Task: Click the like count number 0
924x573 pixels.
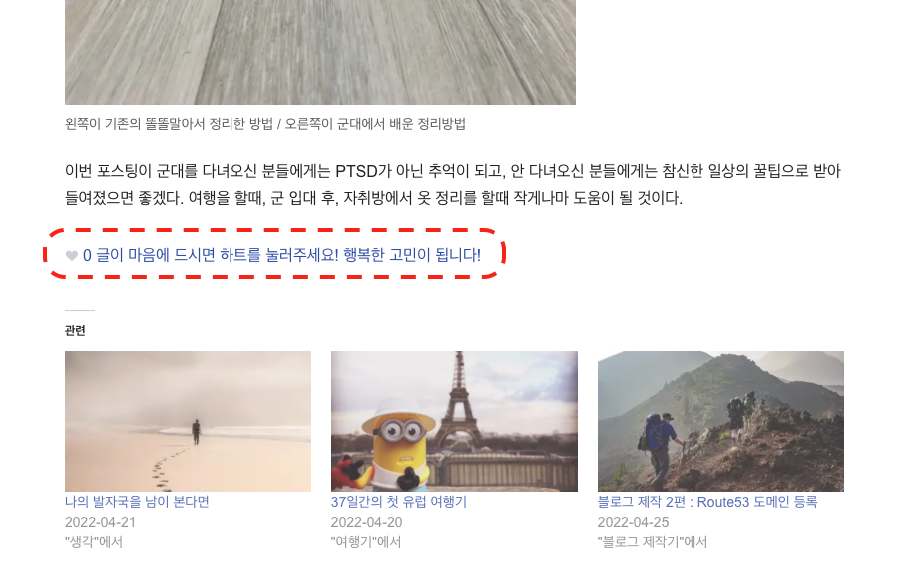Action: (87, 256)
